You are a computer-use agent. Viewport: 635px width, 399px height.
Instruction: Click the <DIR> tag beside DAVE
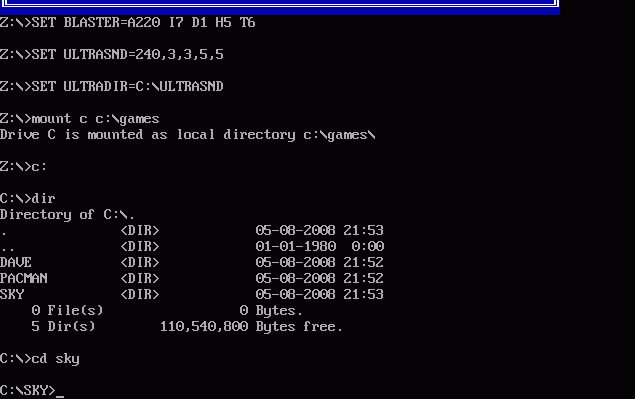click(x=140, y=262)
